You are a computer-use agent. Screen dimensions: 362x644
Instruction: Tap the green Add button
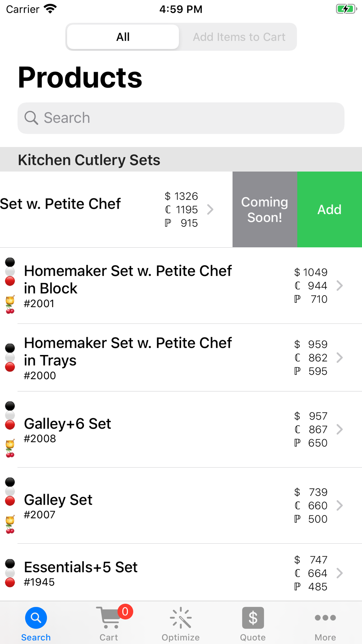(x=329, y=209)
